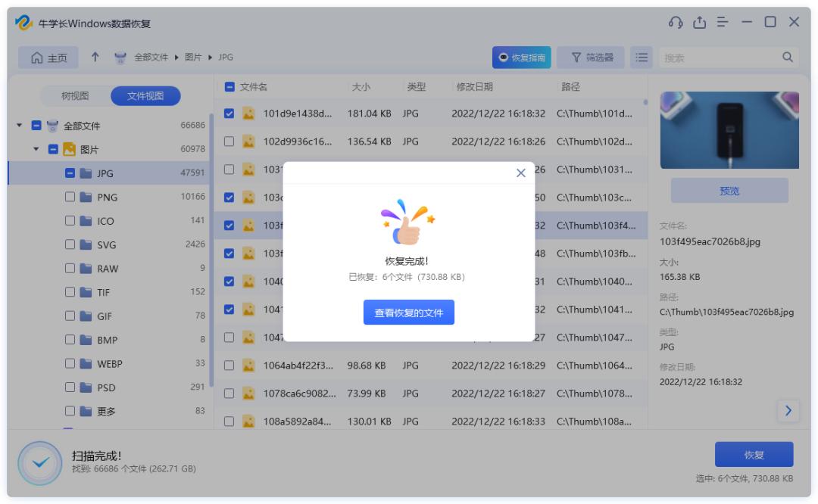Collapse the 图片 tree node
This screenshot has width=818, height=504.
click(x=36, y=149)
